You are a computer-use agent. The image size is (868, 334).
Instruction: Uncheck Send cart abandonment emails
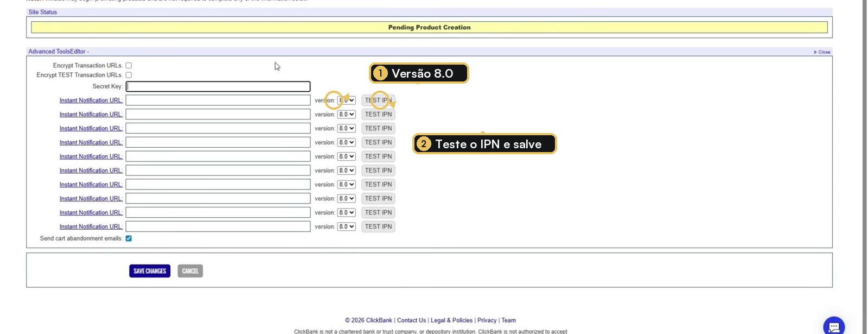[x=129, y=238]
